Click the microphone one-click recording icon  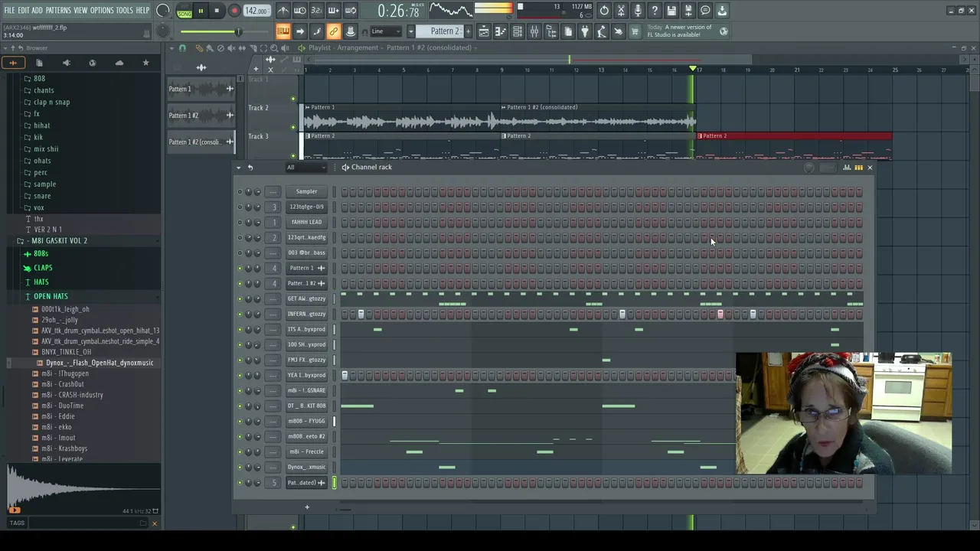click(x=638, y=11)
